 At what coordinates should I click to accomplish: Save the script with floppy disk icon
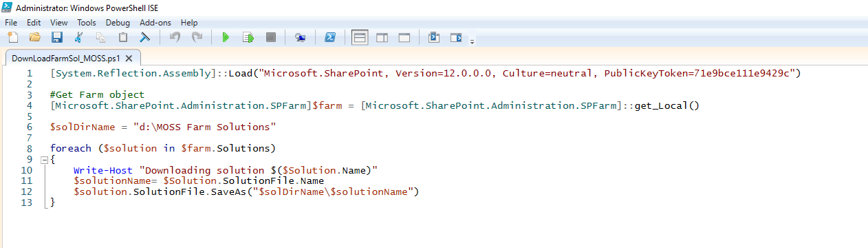click(x=57, y=37)
